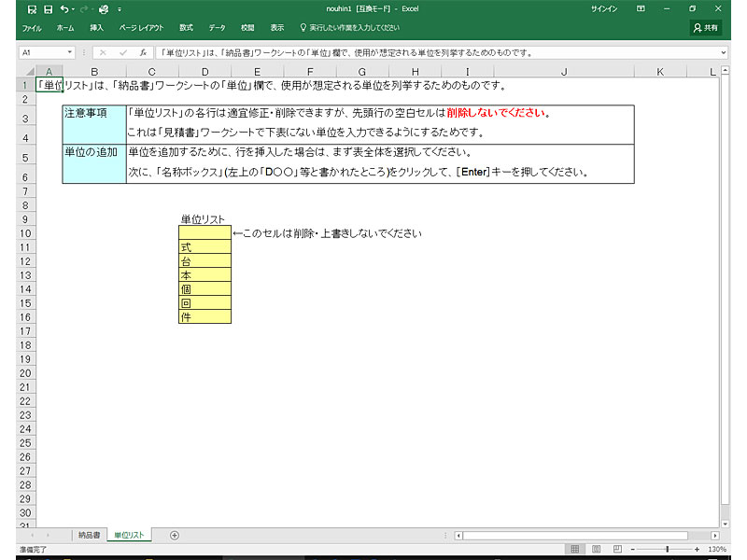The width and height of the screenshot is (747, 560).
Task: Select the yellow cell containing 回
Action: 204,302
